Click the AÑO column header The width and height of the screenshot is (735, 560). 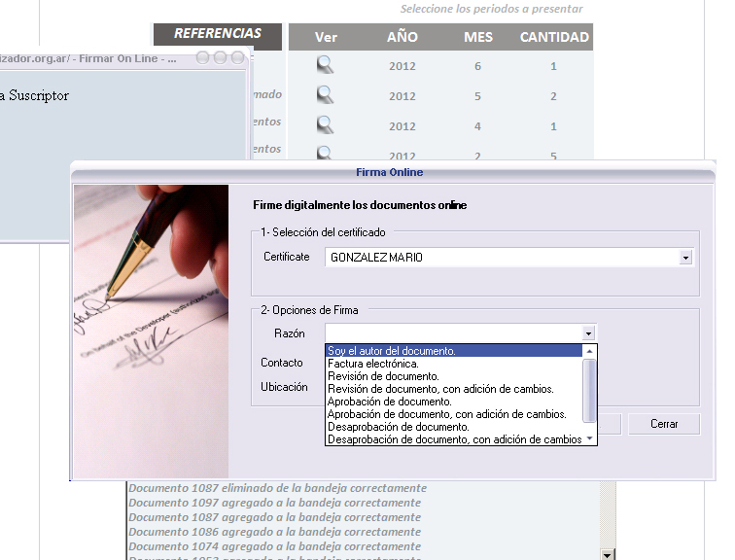(402, 38)
